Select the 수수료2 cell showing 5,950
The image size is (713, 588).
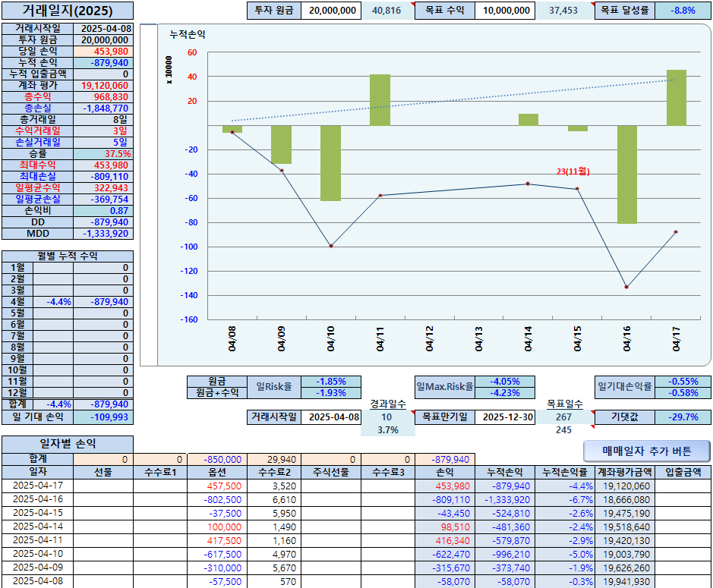(274, 514)
